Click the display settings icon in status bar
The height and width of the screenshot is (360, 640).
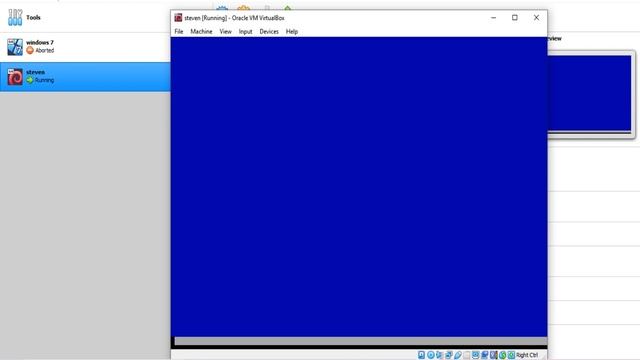point(476,355)
